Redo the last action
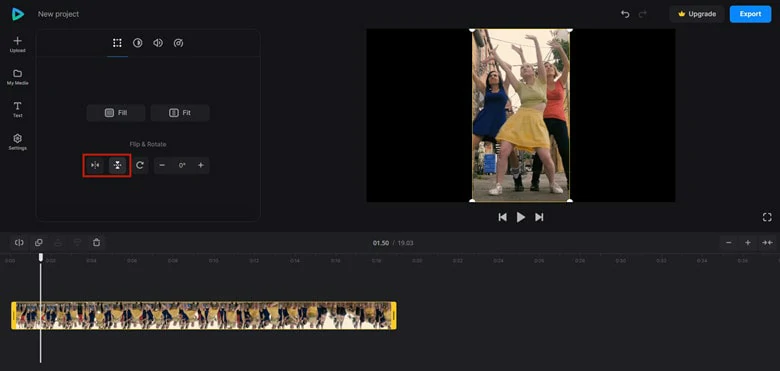The width and height of the screenshot is (780, 371). [x=643, y=14]
